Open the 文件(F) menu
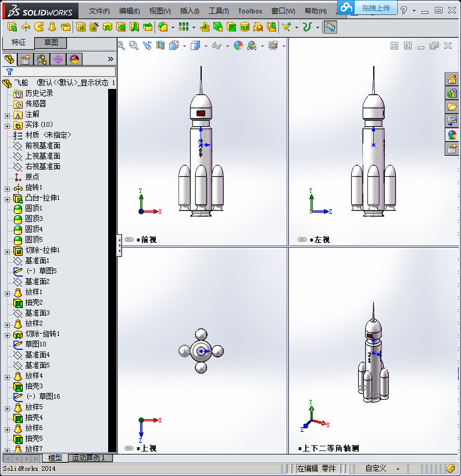 click(x=99, y=11)
